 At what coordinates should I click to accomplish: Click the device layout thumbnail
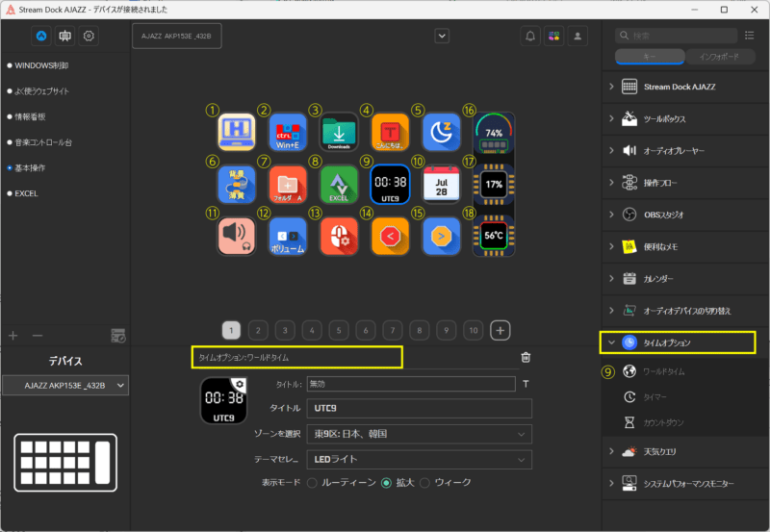[65, 463]
